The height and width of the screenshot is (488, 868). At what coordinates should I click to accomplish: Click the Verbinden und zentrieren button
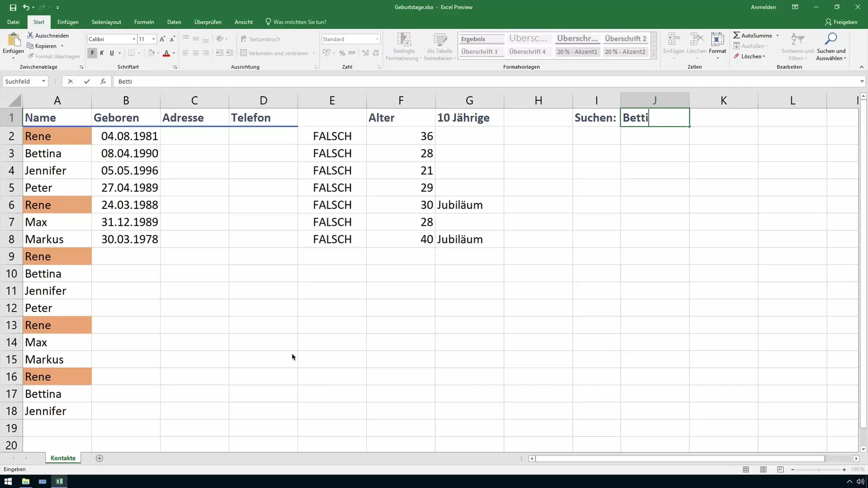[x=274, y=53]
